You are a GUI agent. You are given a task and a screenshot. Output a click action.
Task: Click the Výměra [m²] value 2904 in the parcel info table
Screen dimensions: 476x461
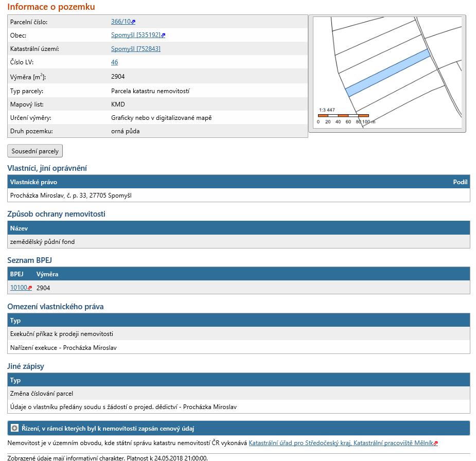(118, 77)
